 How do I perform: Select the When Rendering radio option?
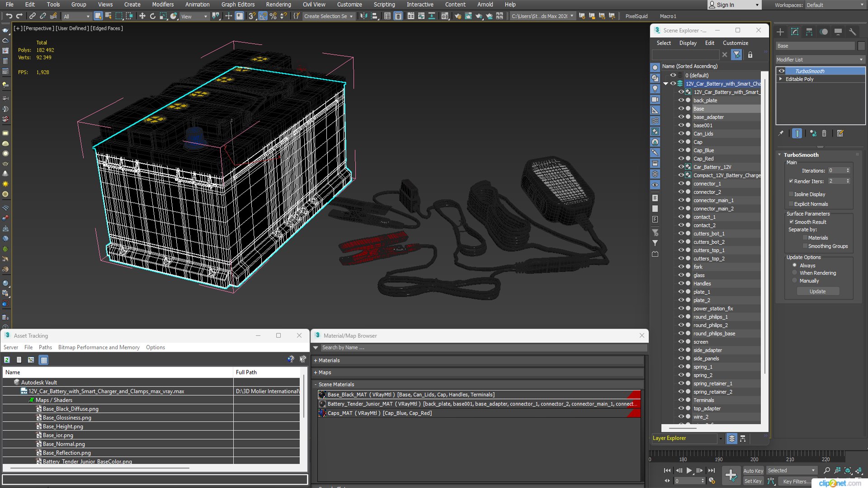point(795,273)
